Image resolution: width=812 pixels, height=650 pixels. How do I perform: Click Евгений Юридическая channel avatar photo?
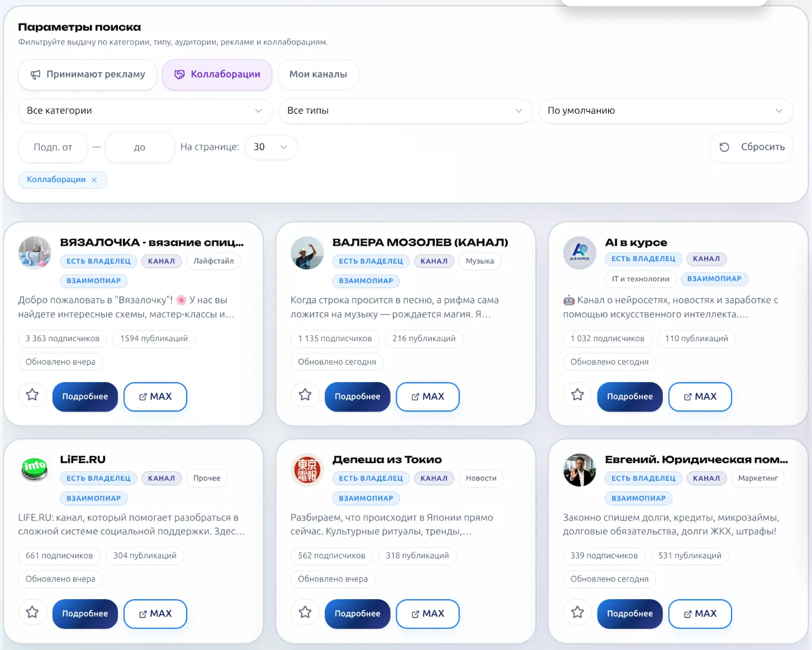[580, 470]
